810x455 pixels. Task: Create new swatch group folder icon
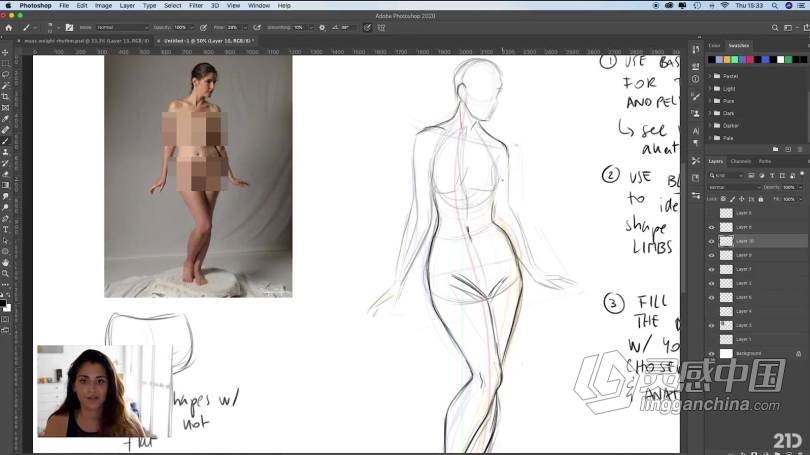click(775, 149)
